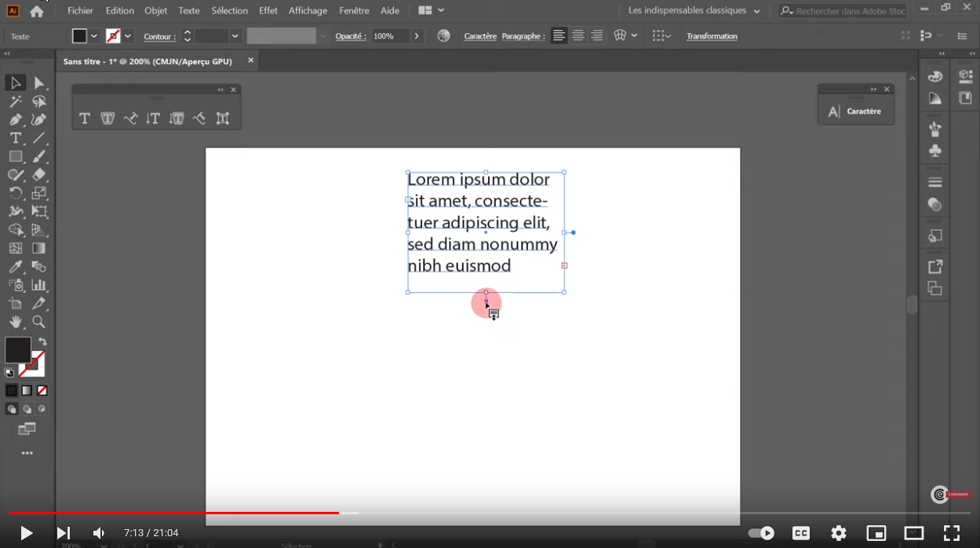Open the fill color dropdown arrow
980x548 pixels.
94,36
